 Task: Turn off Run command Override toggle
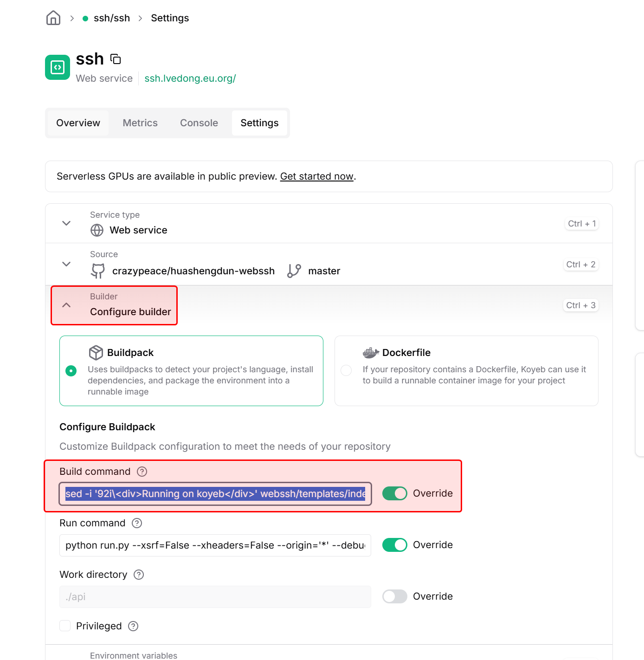[x=394, y=545]
